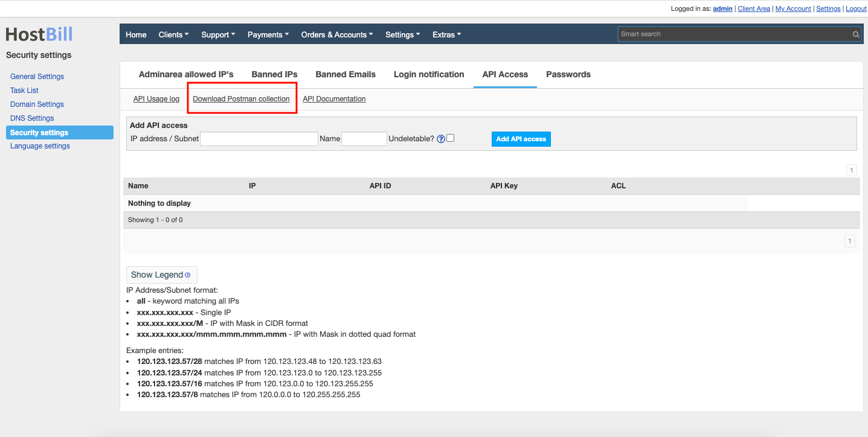868x437 pixels.
Task: Click page number 1 above the table
Action: 852,170
